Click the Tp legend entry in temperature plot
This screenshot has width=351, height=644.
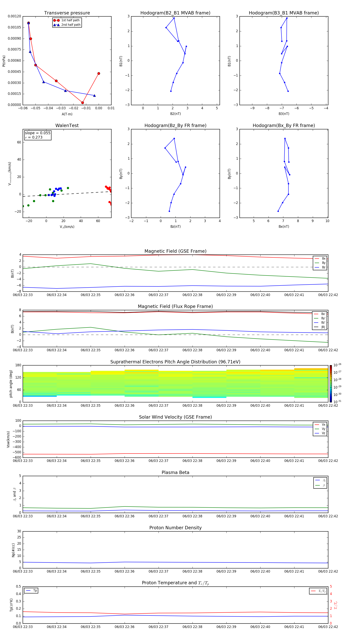pos(31,591)
